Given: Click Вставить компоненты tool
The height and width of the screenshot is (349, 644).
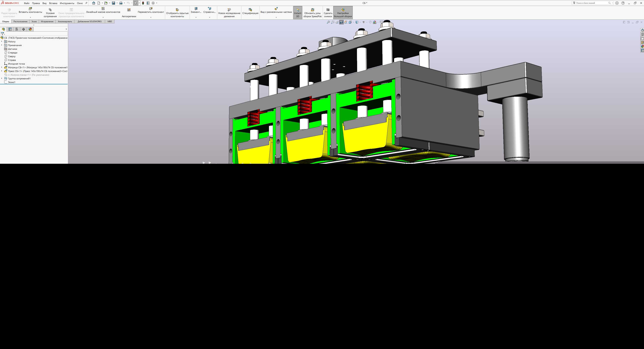Looking at the screenshot, I should (30, 10).
